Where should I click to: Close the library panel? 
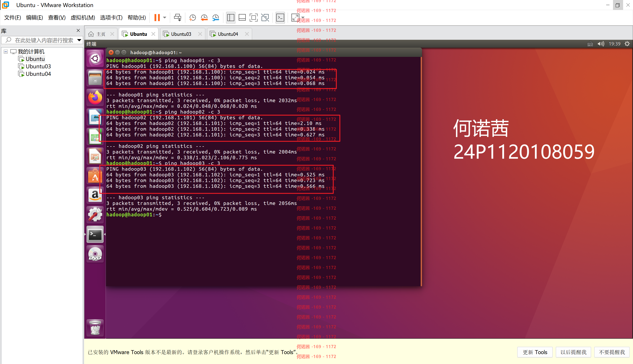click(78, 31)
